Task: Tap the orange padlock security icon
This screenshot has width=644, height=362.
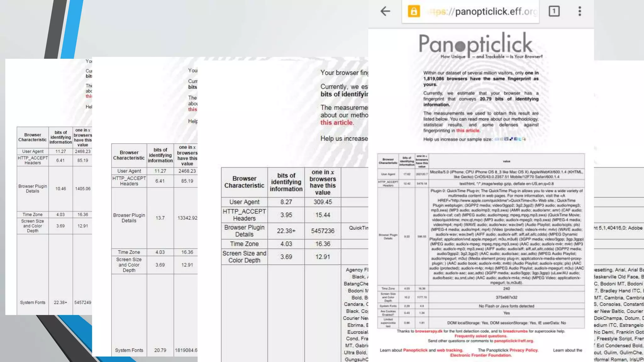Action: [x=414, y=12]
